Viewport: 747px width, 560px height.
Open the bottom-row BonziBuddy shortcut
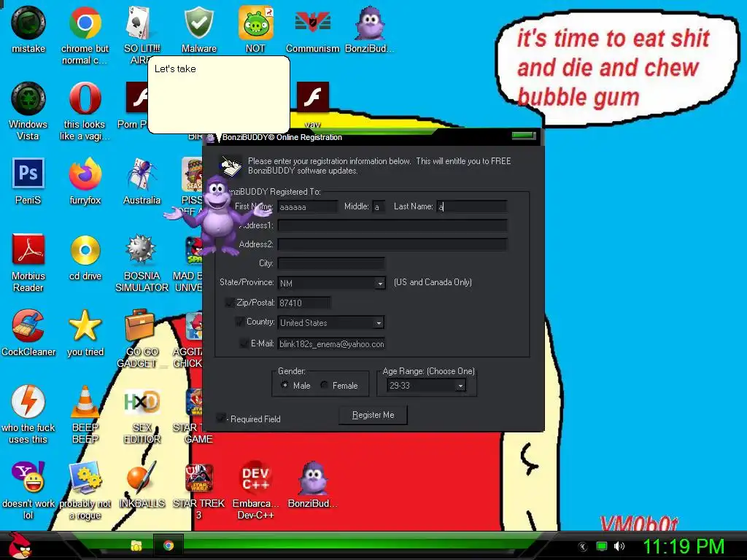pos(312,484)
